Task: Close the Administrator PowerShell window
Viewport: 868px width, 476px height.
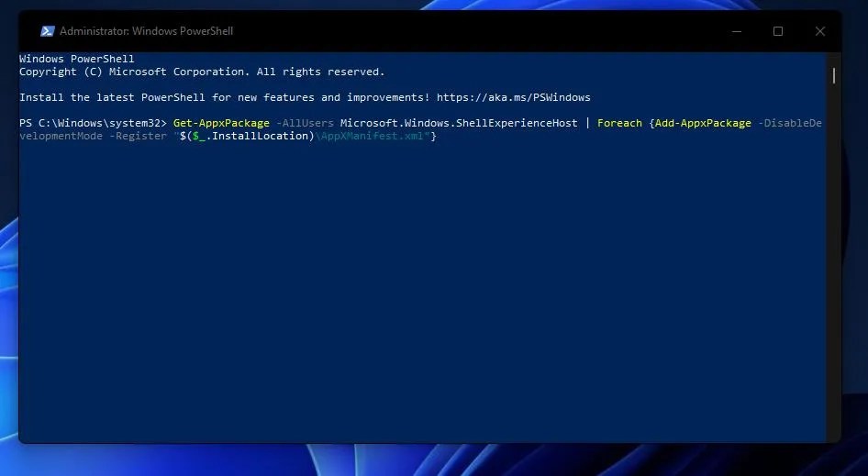Action: [x=820, y=31]
